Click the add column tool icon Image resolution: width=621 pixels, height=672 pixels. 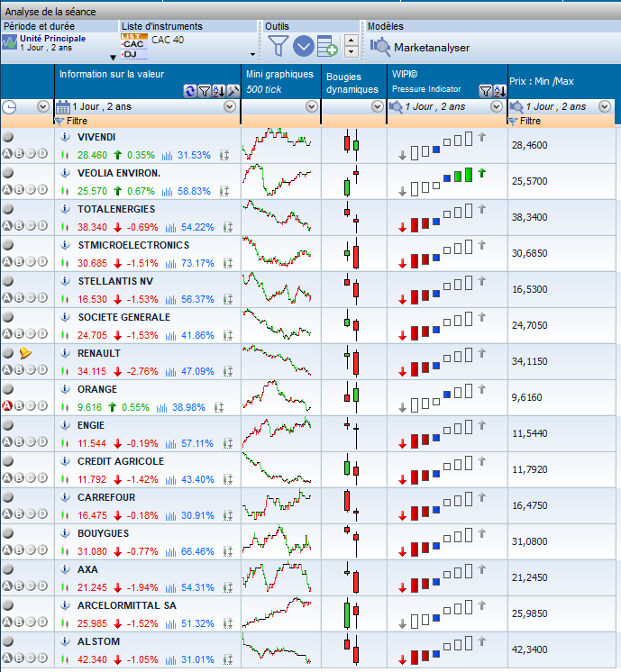point(327,46)
